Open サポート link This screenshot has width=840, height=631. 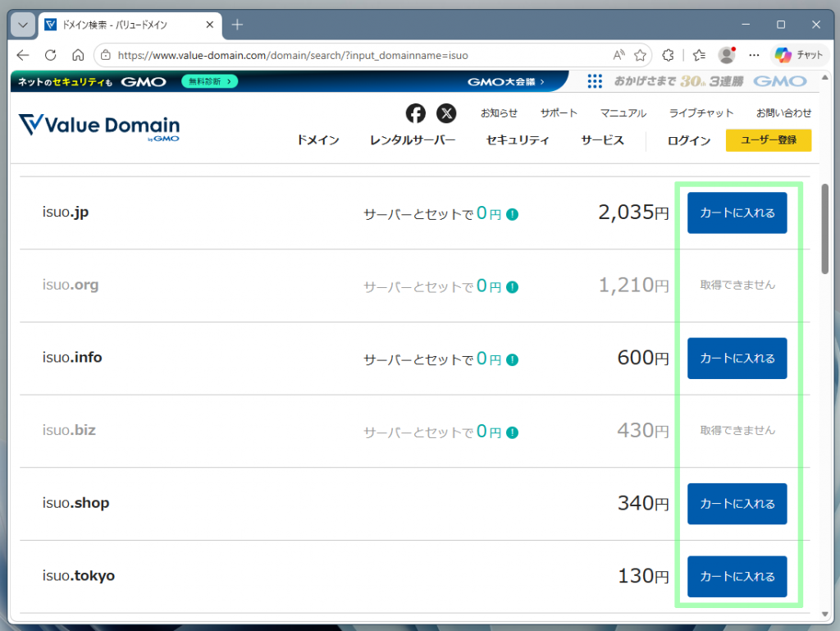559,113
